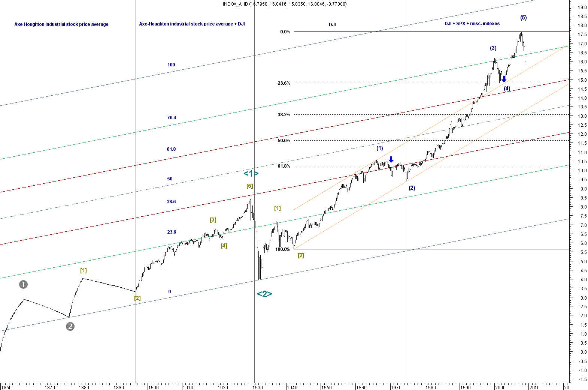Viewport: 588px width, 390px height.
Task: Click the 'DJI + SPX + misc. indexes' label
Action: coord(472,23)
